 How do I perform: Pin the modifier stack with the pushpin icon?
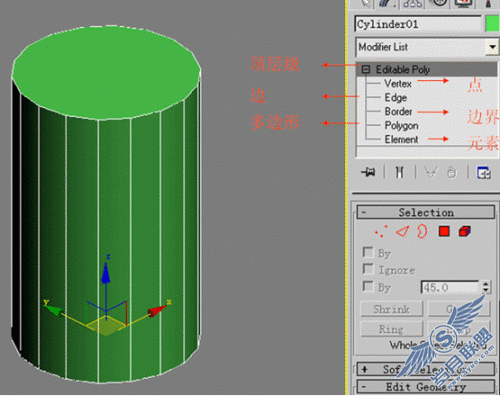click(x=368, y=172)
